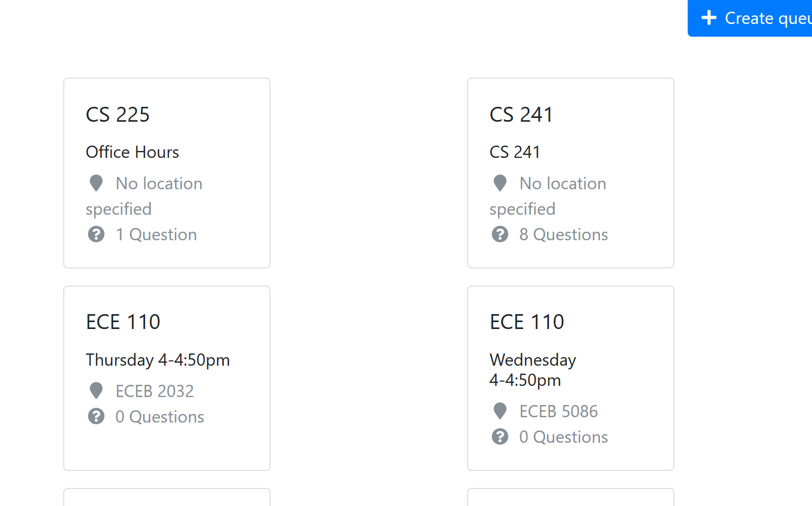
Task: Click the location pin icon beside ECEB 5086
Action: pos(500,411)
